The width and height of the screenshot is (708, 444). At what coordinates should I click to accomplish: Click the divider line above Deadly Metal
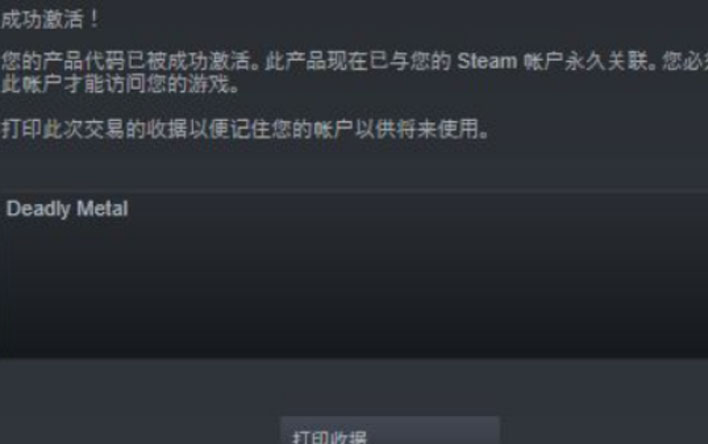[x=354, y=192]
